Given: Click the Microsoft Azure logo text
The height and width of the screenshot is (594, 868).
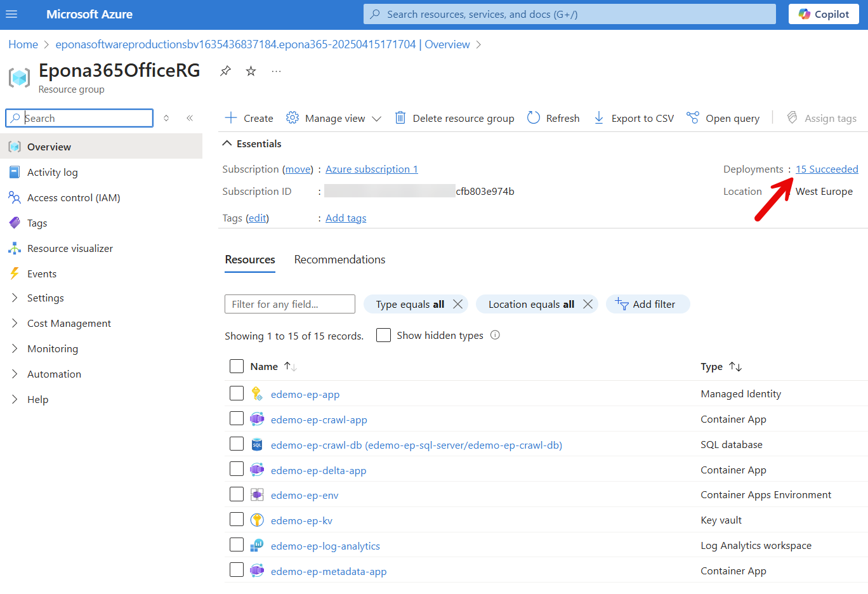Looking at the screenshot, I should pos(89,14).
